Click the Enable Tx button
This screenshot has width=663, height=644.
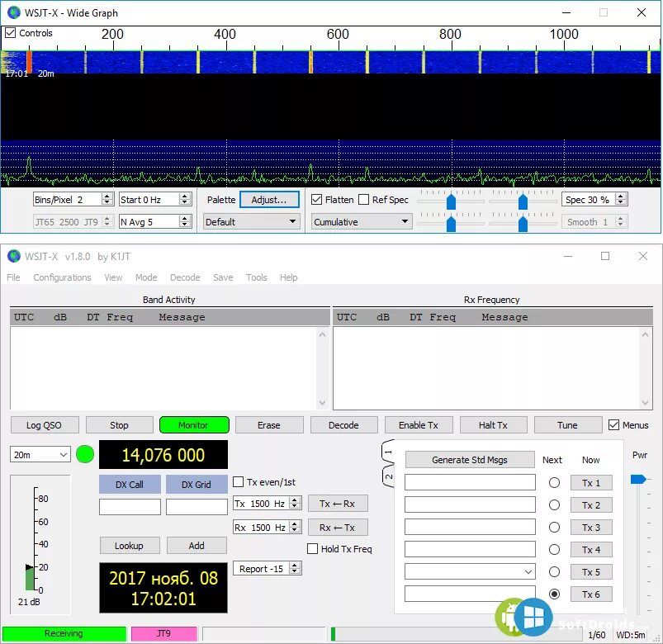(419, 425)
